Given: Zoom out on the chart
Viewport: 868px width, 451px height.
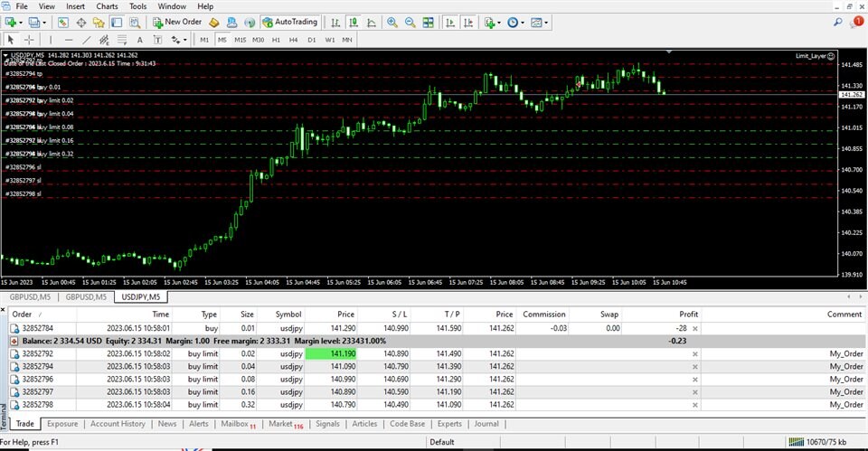Looking at the screenshot, I should [x=410, y=23].
